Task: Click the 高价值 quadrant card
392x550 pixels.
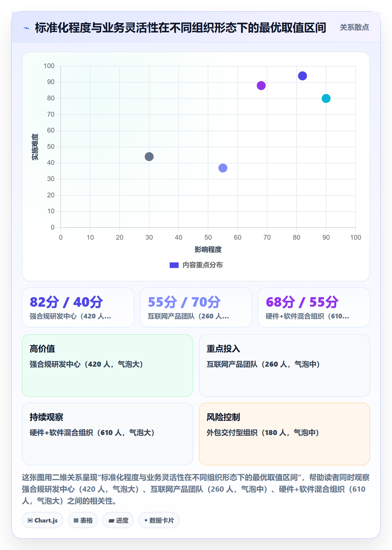Action: [x=108, y=366]
